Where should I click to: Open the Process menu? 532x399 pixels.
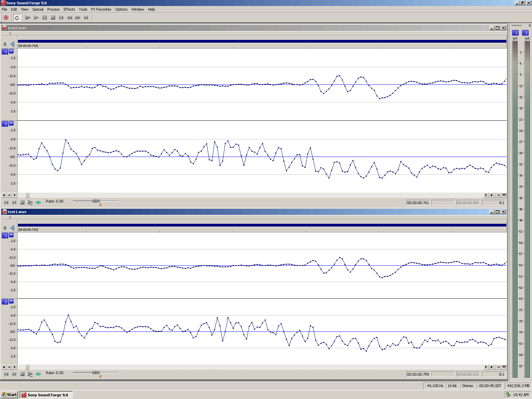click(x=53, y=9)
